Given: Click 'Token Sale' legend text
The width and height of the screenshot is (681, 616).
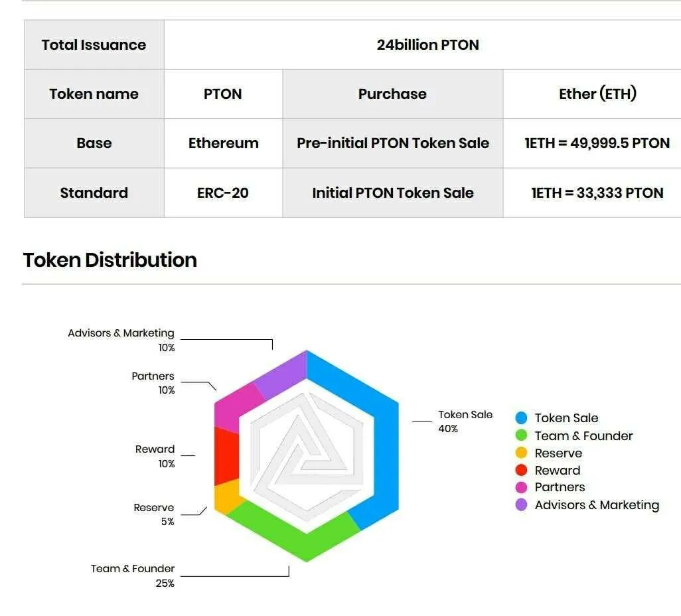Looking at the screenshot, I should 566,418.
